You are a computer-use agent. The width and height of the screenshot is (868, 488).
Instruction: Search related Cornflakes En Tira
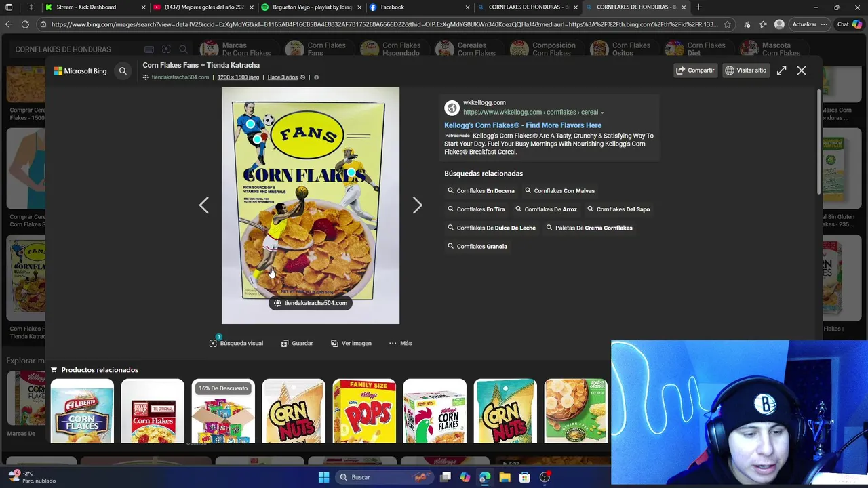[476, 209]
